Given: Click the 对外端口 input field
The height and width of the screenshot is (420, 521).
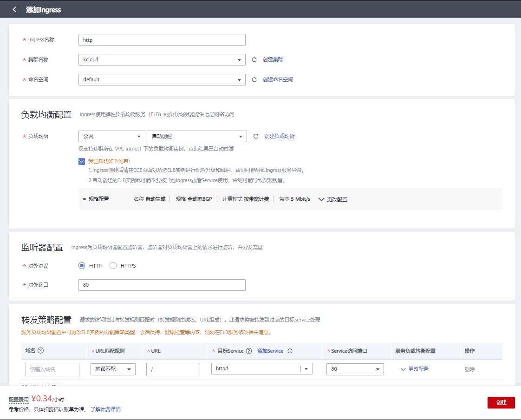Looking at the screenshot, I should 162,285.
